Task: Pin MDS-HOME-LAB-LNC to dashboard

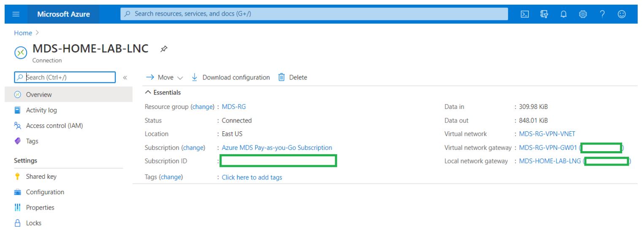Action: [x=164, y=49]
